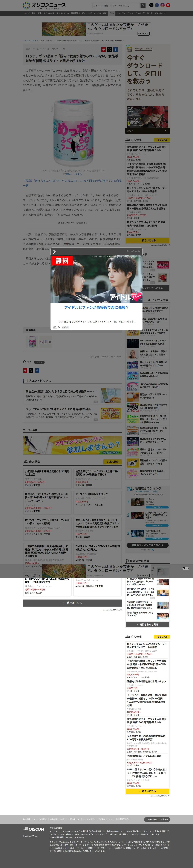Click the Open button on Arknights ad
This screenshot has height=868, width=193.
coord(147,131)
